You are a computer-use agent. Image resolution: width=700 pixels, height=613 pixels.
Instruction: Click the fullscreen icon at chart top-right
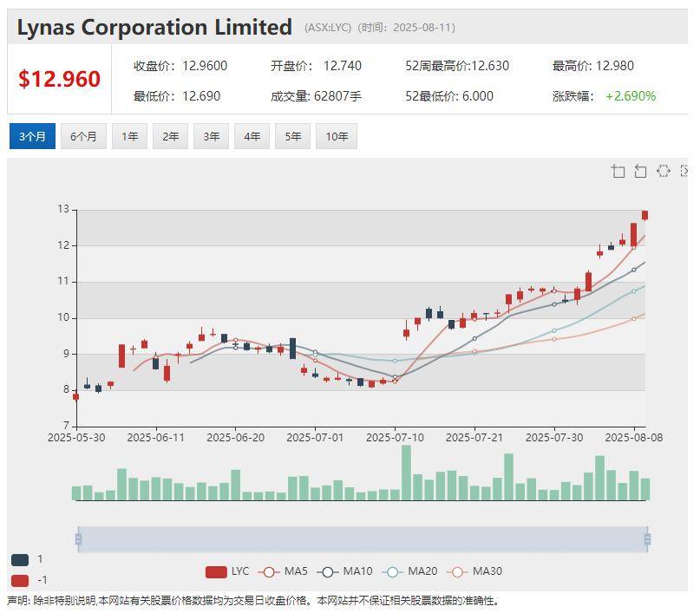point(685,171)
